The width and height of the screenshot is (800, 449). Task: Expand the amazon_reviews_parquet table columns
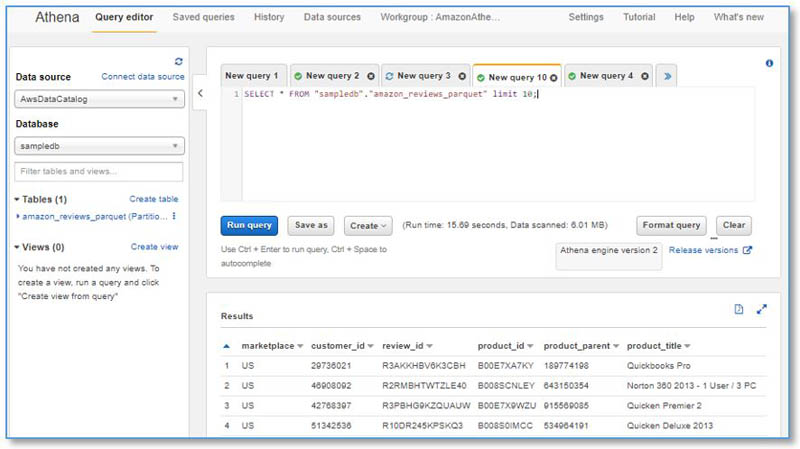pos(18,216)
